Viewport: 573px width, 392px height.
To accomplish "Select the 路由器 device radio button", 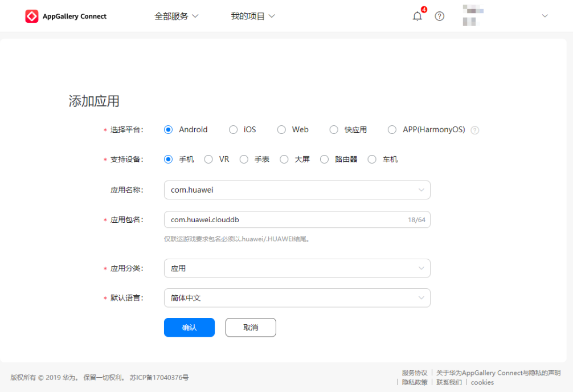I will coord(324,160).
